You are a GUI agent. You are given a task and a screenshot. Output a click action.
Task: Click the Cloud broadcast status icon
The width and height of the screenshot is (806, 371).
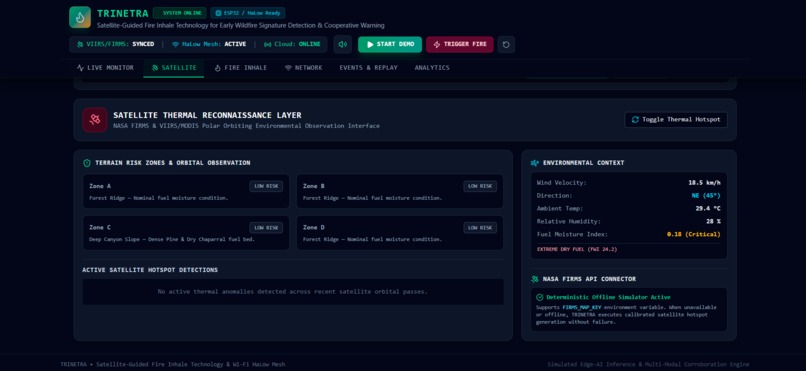click(x=267, y=44)
